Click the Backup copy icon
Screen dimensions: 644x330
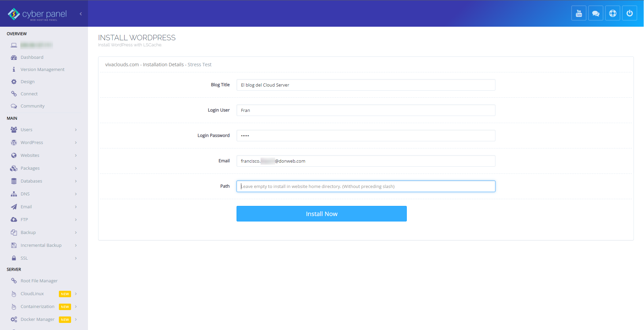14,232
